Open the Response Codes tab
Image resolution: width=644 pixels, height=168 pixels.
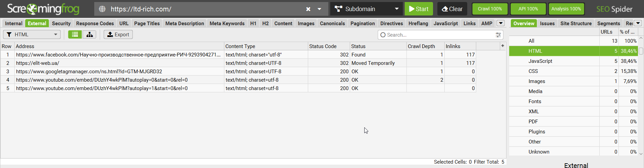point(95,23)
